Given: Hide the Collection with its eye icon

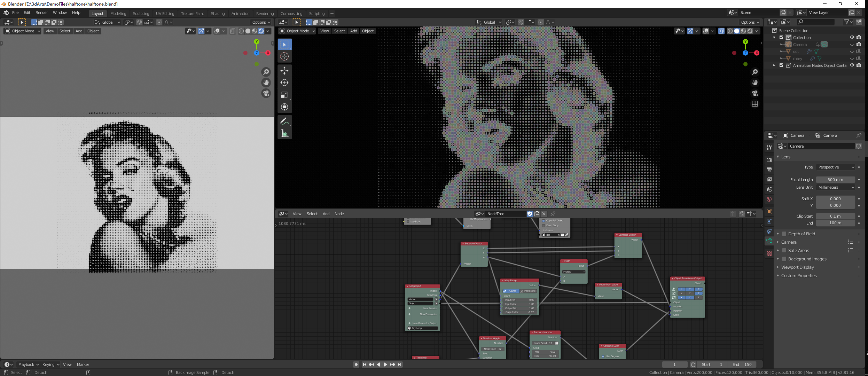Looking at the screenshot, I should click(x=852, y=37).
